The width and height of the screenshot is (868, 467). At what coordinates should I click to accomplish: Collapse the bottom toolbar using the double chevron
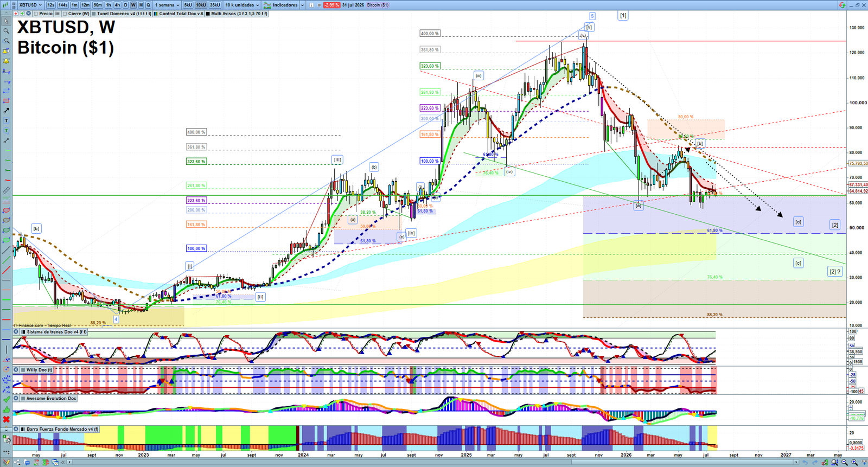point(63,462)
